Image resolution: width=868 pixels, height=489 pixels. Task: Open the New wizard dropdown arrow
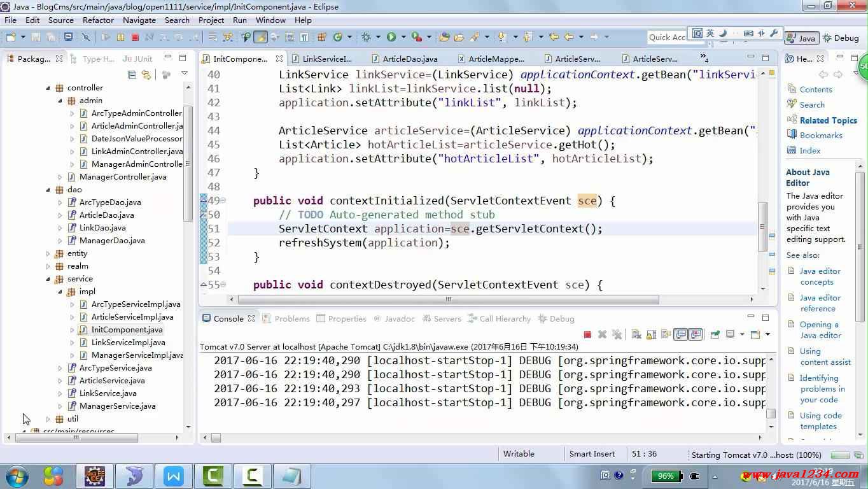pyautogui.click(x=23, y=37)
